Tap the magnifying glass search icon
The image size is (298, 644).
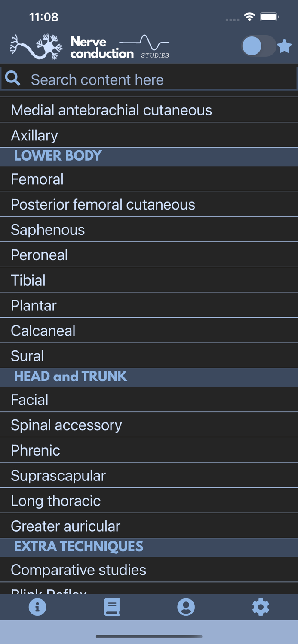[x=13, y=79]
